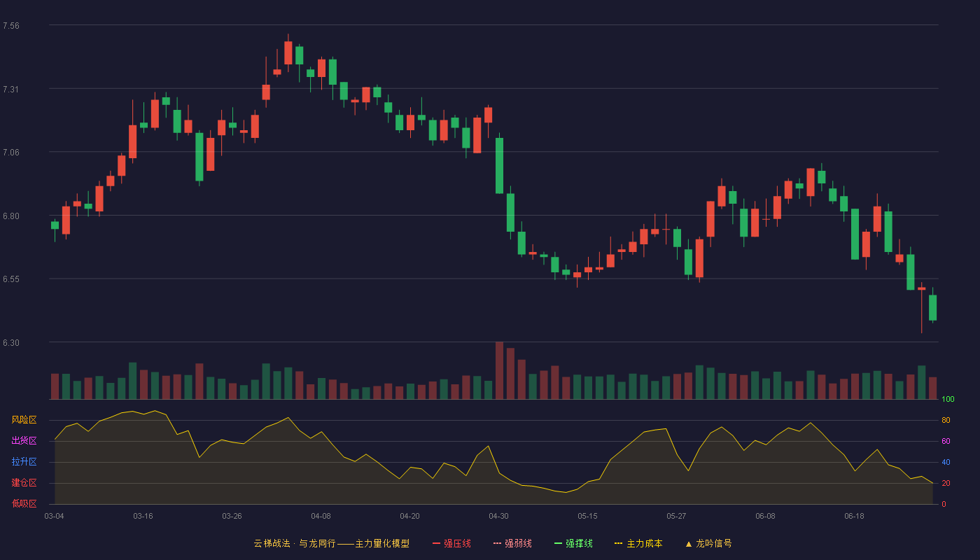Click the yellow triangle 龙吟信号 legend icon
Image resolution: width=980 pixels, height=560 pixels.
[x=688, y=543]
